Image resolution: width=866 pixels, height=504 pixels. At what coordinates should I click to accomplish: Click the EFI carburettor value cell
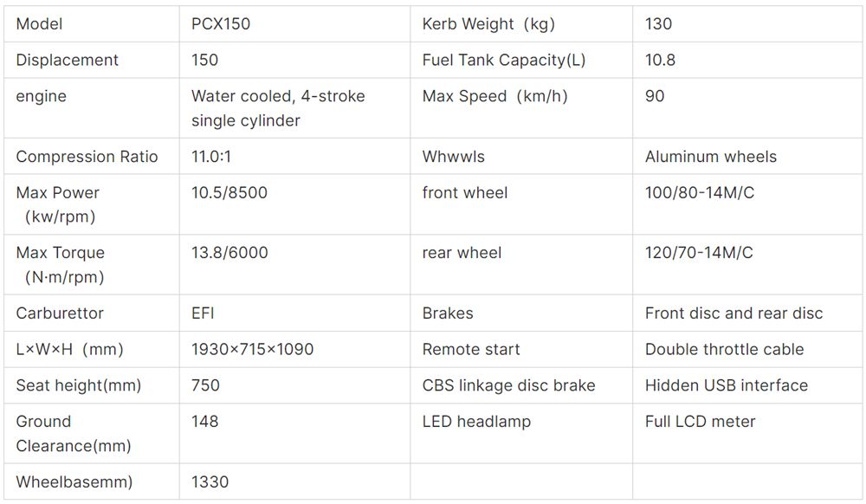294,313
